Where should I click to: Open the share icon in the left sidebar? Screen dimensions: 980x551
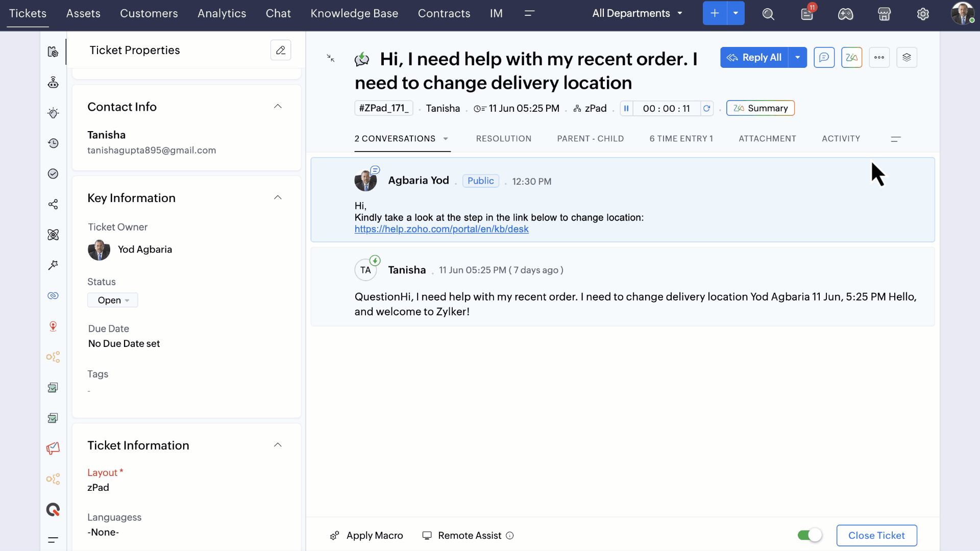point(53,205)
